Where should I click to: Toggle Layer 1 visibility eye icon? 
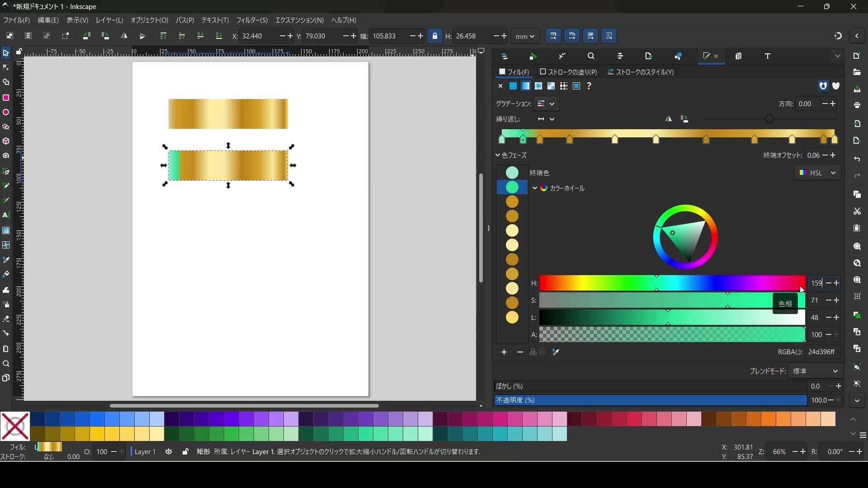[x=169, y=451]
